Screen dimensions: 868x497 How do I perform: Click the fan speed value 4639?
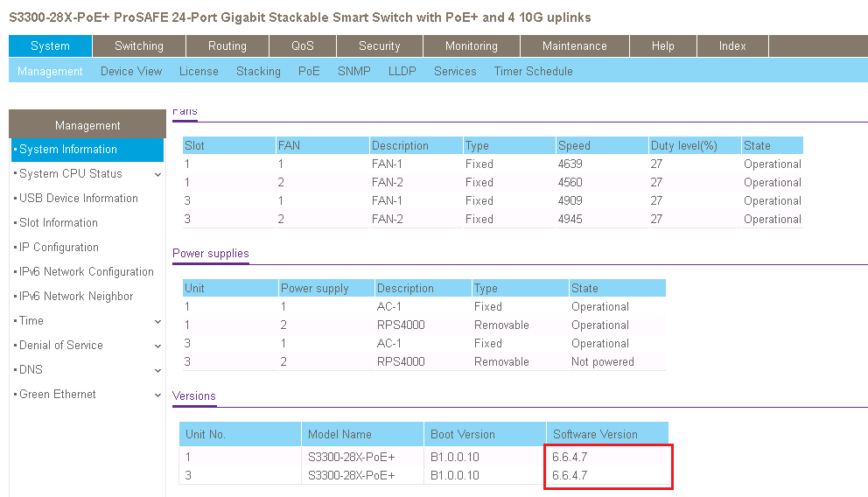point(570,164)
